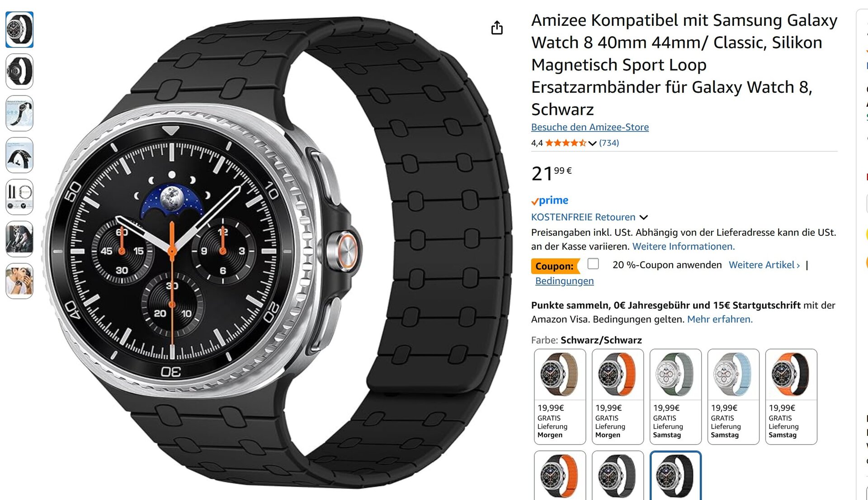Click Weitere Informationen link about USt
Viewport: 868px width, 500px height.
point(684,247)
